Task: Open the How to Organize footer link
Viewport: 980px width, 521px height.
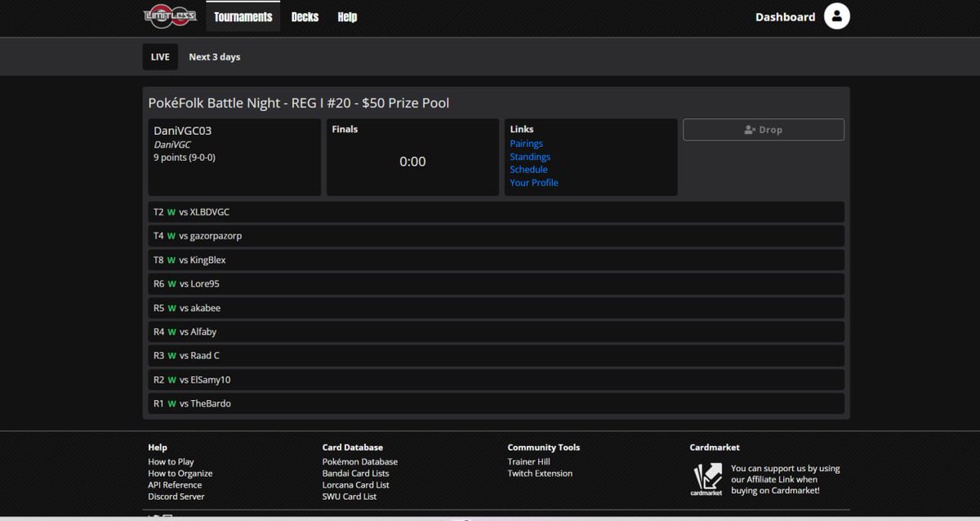Action: pos(180,474)
